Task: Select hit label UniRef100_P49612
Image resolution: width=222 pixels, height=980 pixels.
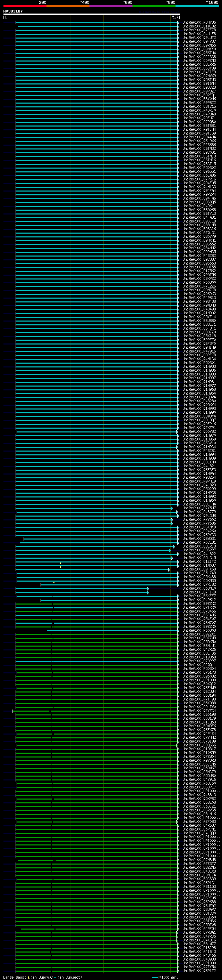Action: (x=199, y=600)
